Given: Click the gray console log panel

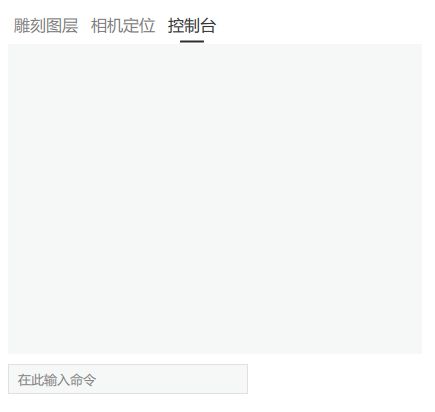Looking at the screenshot, I should click(215, 199).
